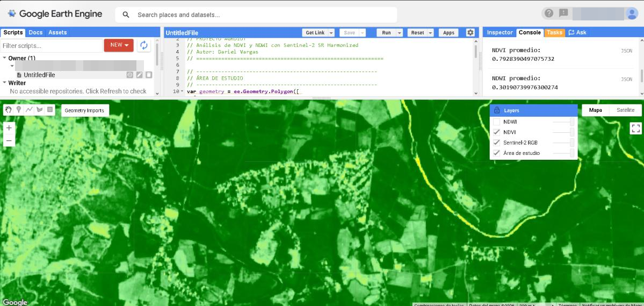Open Geometry Imports panel
Viewport: 644px width, 306px height.
(x=85, y=110)
